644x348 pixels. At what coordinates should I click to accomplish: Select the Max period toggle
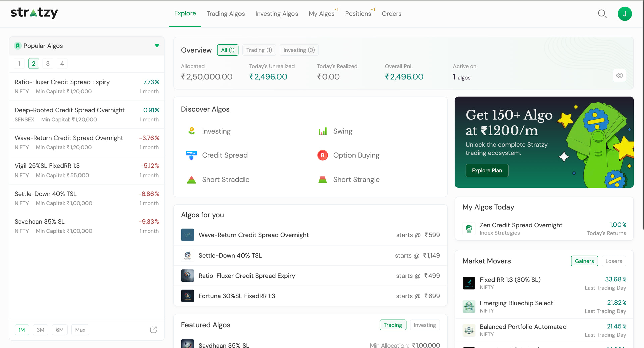pyautogui.click(x=80, y=330)
